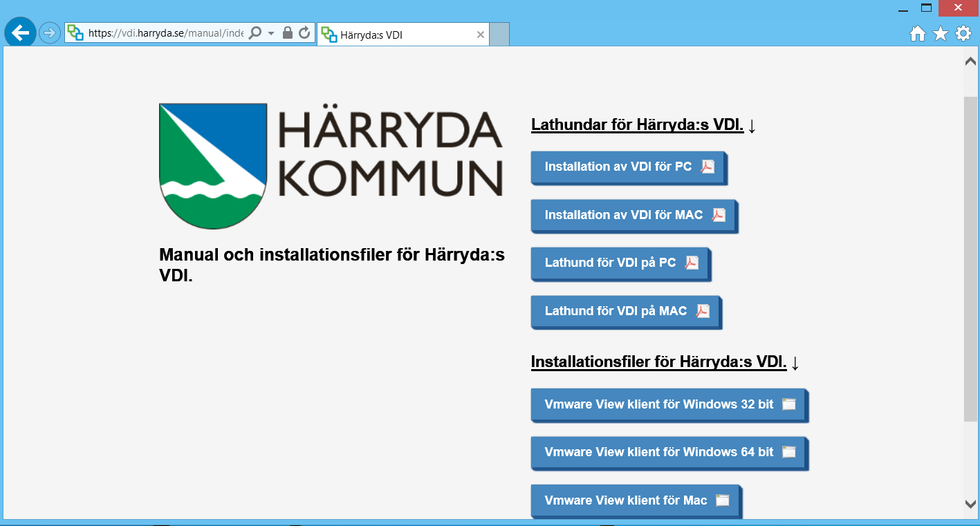Screen dimensions: 980x526
Task: Close the browser window
Action: tap(958, 8)
